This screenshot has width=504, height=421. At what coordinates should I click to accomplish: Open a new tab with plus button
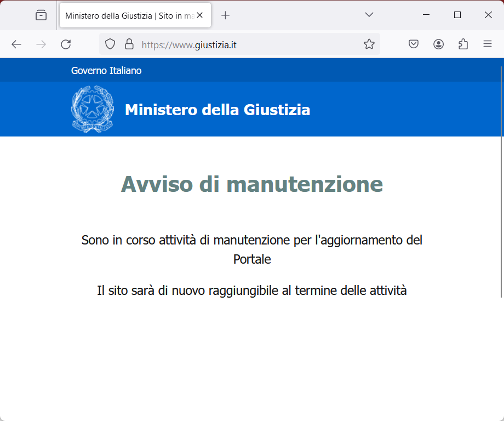[x=225, y=15]
